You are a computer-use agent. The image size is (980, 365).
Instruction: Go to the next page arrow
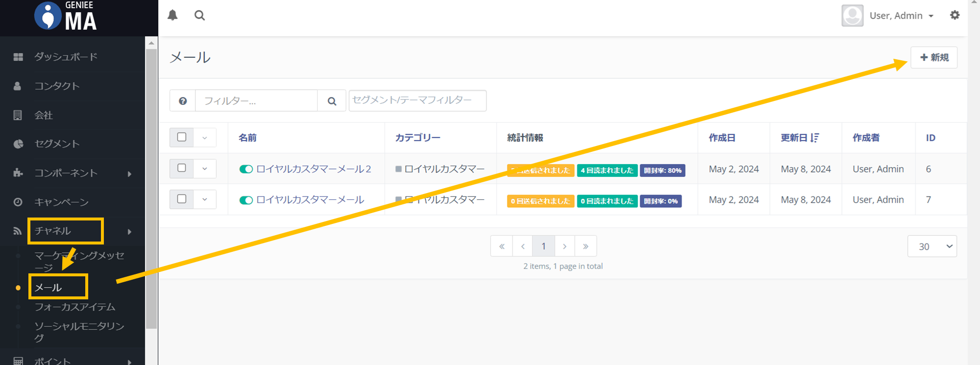point(564,246)
